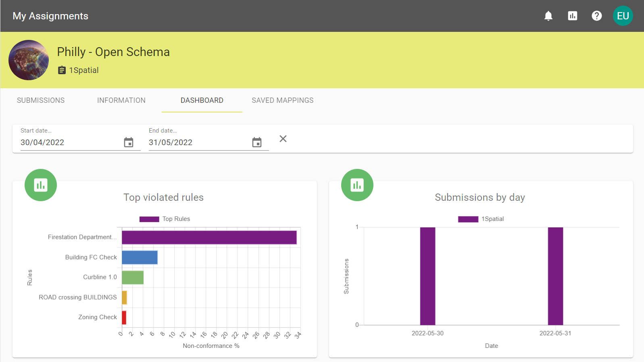Click the Firestation Department purple bar
The image size is (644, 362).
(x=209, y=237)
